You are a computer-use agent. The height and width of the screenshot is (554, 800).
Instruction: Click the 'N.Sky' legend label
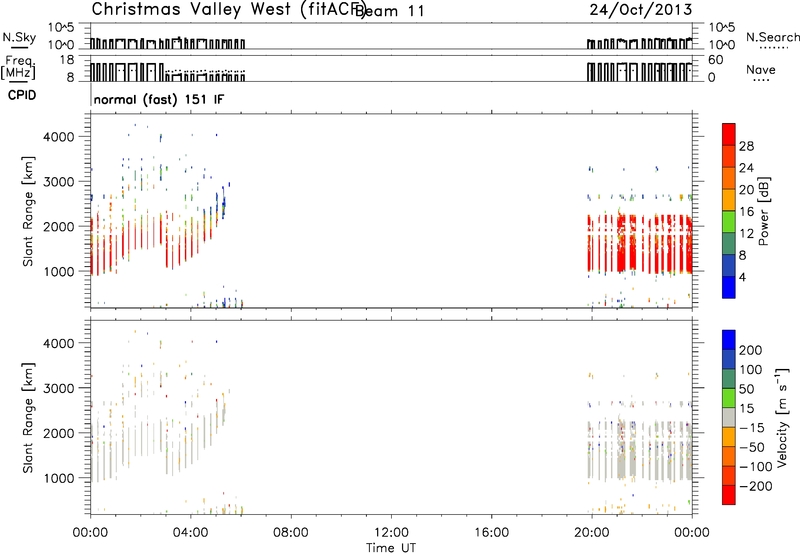pos(19,37)
